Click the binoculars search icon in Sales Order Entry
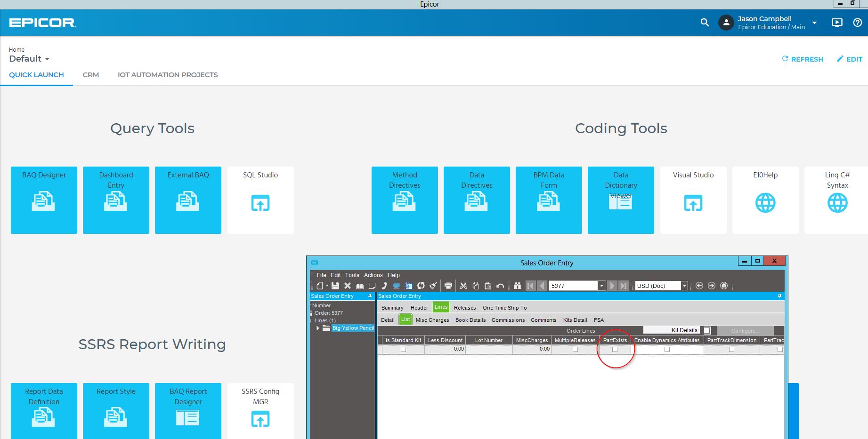The height and width of the screenshot is (439, 868). 518,286
